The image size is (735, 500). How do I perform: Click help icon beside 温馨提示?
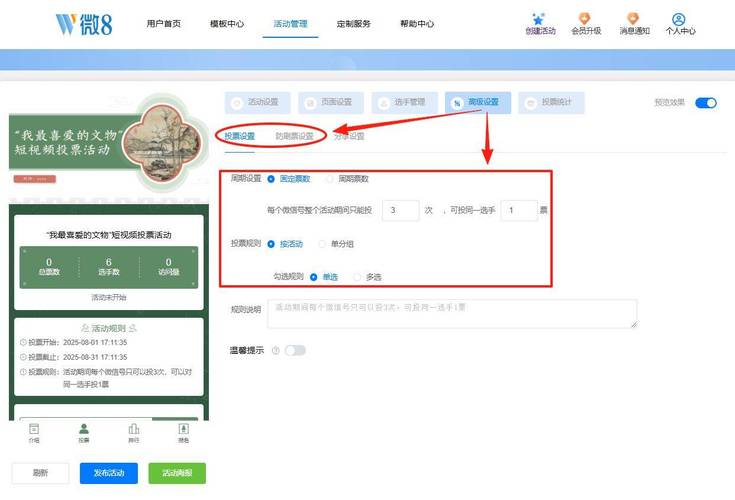pos(275,351)
